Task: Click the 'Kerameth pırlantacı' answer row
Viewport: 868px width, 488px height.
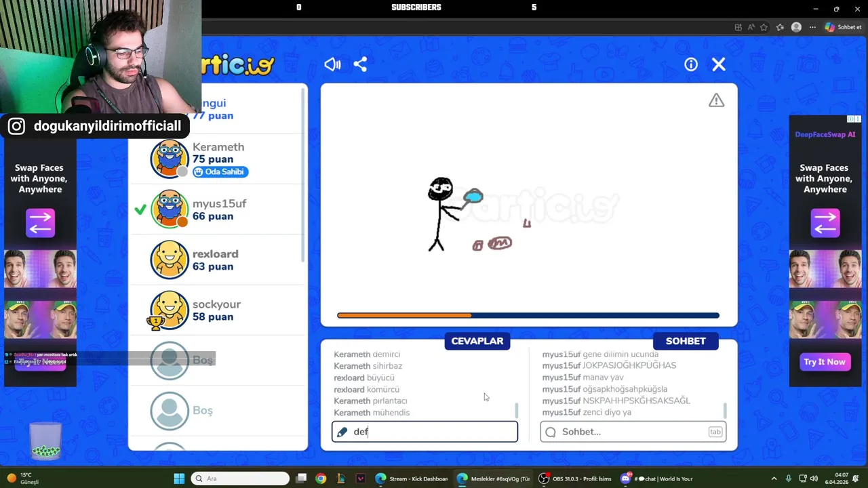Action: [370, 401]
